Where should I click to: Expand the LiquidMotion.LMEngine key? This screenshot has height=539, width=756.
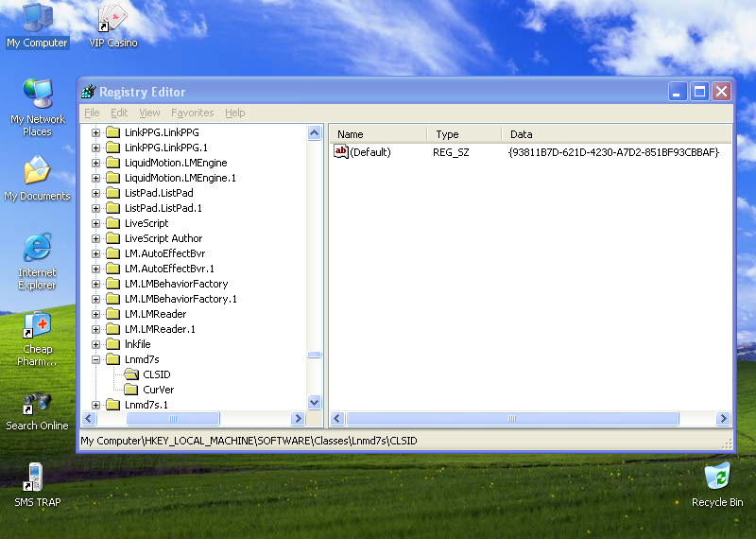[96, 163]
